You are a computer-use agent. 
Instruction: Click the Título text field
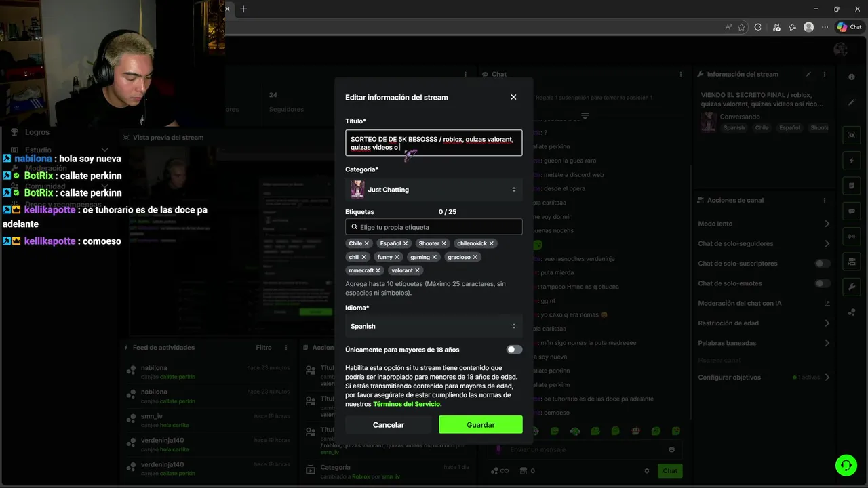point(433,143)
